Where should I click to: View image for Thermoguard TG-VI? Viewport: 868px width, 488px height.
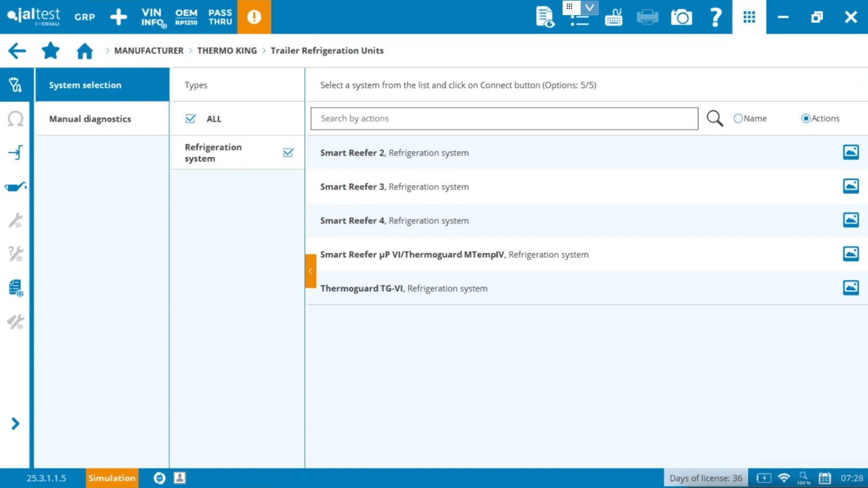pos(851,287)
